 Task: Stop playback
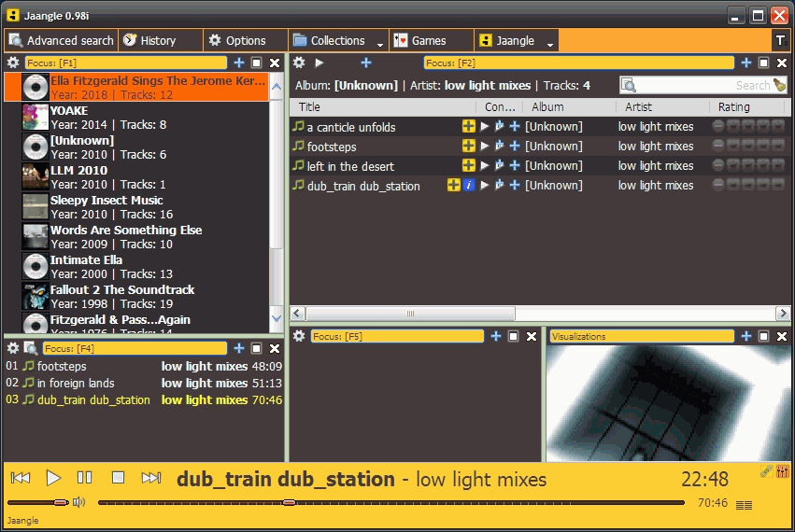point(118,477)
